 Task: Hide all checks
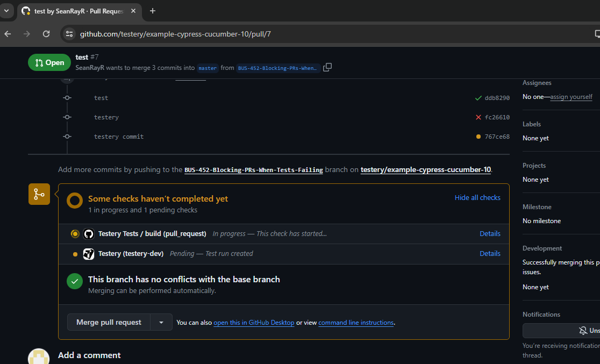tap(477, 197)
